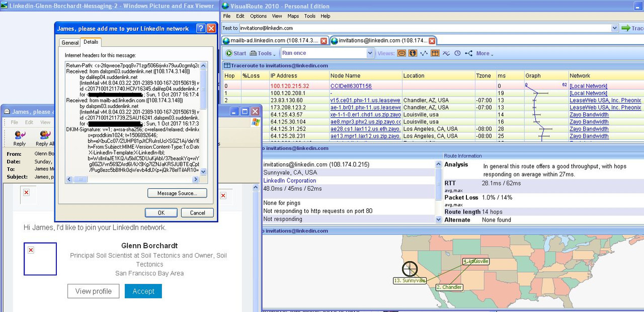Click Local Network link in hop 0 row
The width and height of the screenshot is (644, 312).
point(588,86)
